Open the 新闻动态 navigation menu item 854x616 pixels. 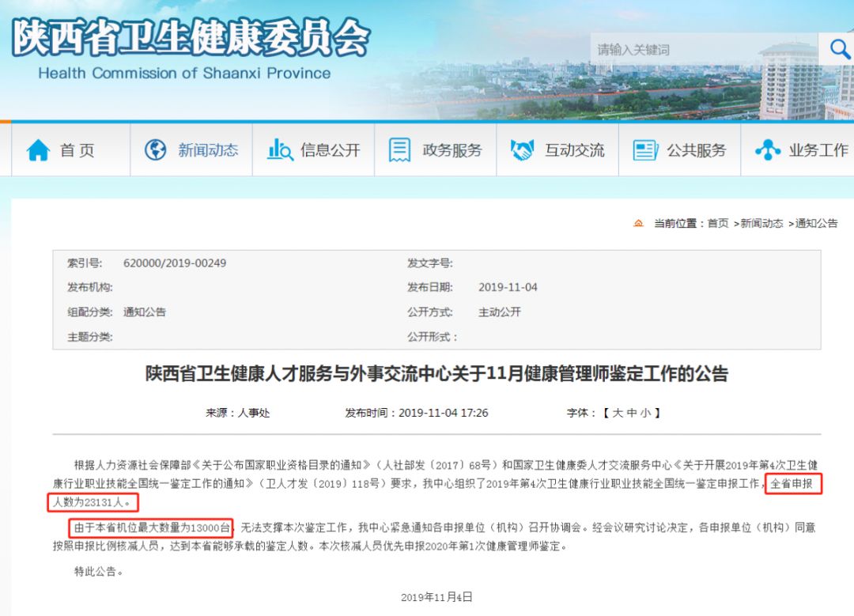pos(191,149)
